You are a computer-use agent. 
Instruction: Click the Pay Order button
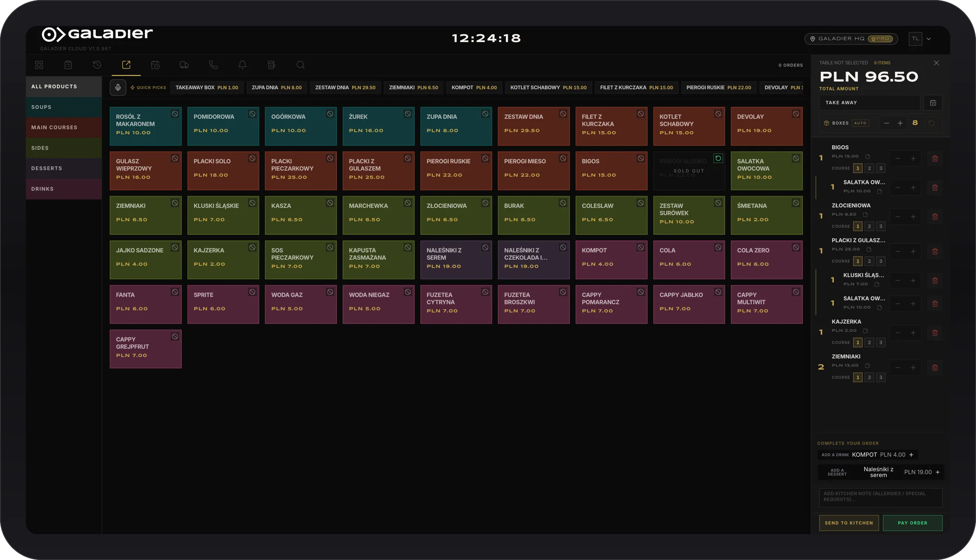(x=913, y=523)
